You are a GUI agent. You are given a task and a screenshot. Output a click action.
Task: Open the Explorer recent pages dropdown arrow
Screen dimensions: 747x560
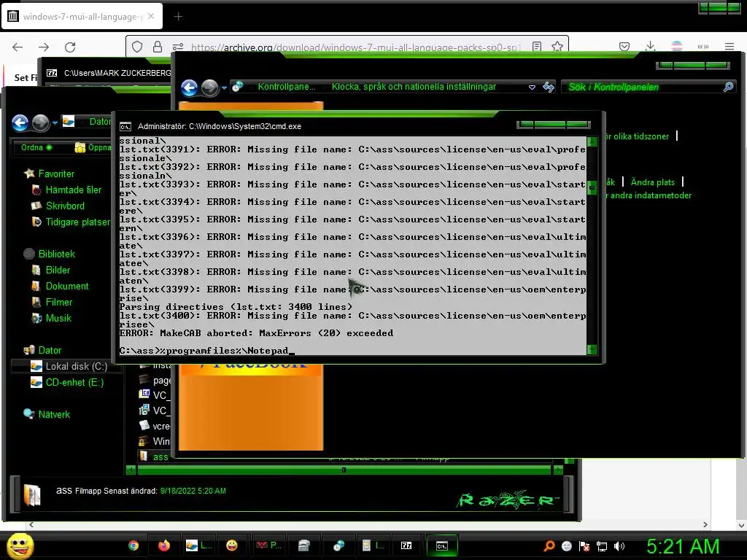pyautogui.click(x=55, y=122)
